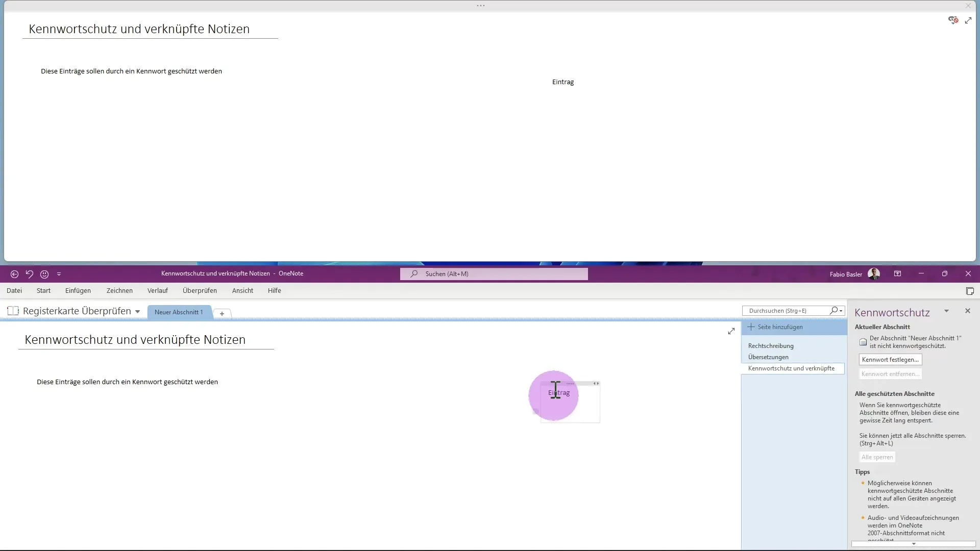Open the search scope dropdown next to the magnifier

[841, 311]
